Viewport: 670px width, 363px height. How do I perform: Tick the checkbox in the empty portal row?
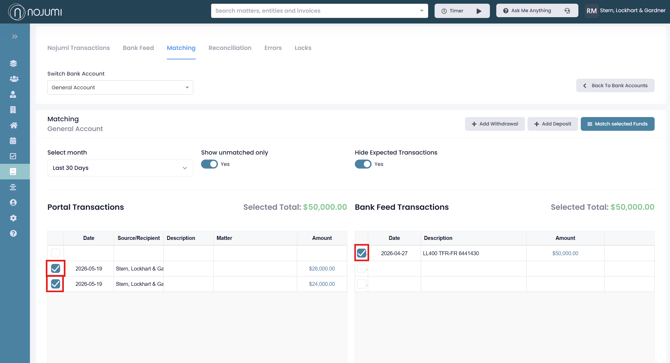56,253
